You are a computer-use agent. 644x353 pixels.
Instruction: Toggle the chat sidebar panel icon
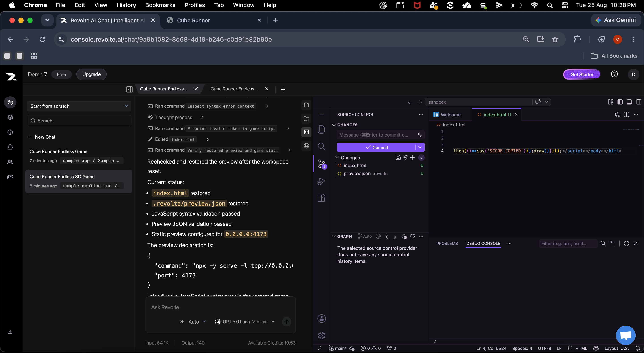pyautogui.click(x=129, y=89)
